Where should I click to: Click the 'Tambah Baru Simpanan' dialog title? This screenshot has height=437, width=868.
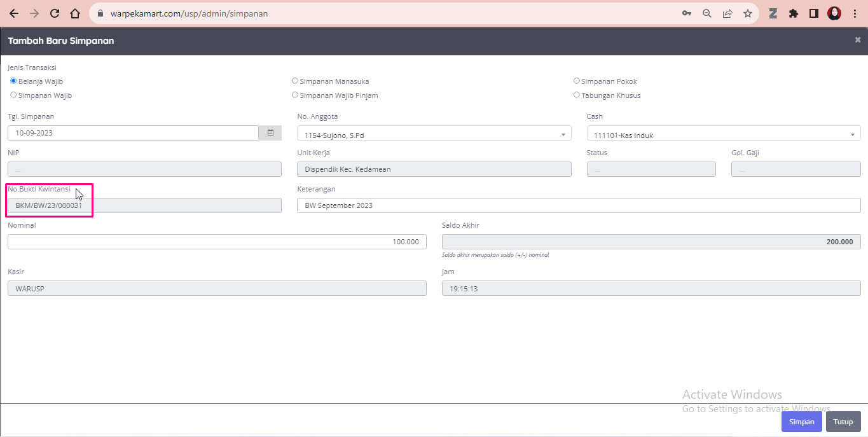61,41
